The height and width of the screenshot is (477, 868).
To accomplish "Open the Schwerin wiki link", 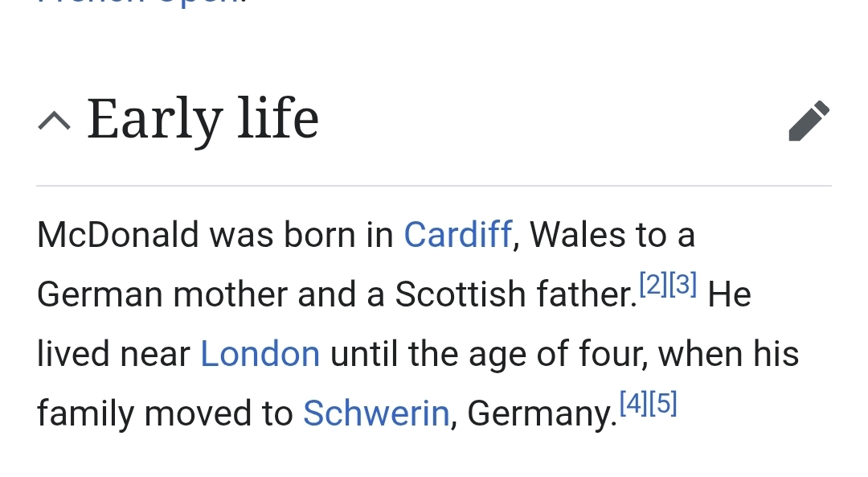I will (x=376, y=413).
